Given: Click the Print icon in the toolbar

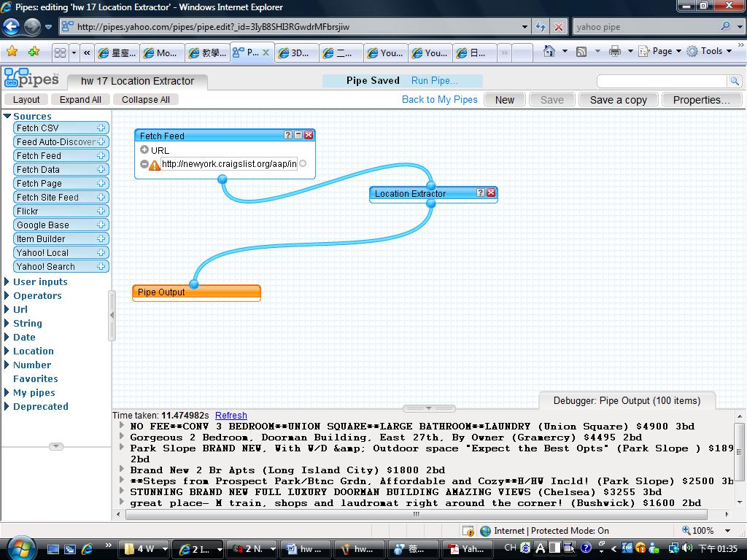Looking at the screenshot, I should coord(615,51).
